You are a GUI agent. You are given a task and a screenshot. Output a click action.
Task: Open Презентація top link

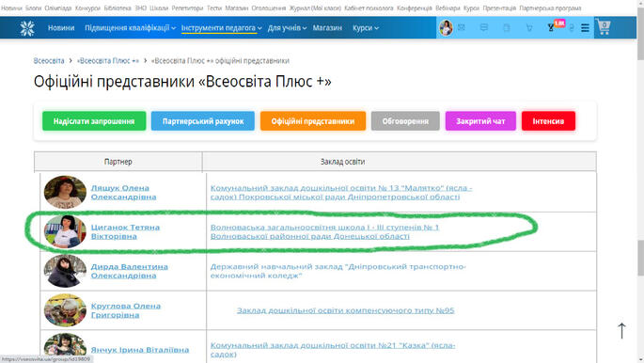[x=499, y=8]
